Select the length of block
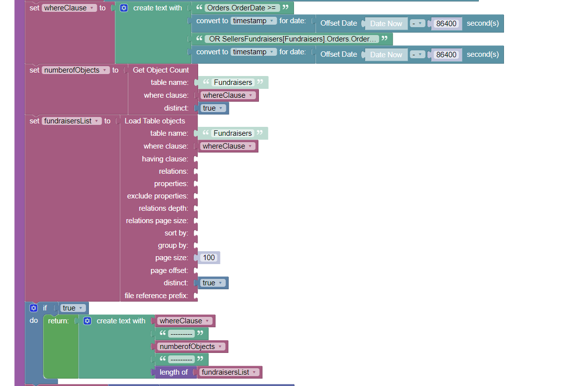This screenshot has width=588, height=386. [x=173, y=372]
